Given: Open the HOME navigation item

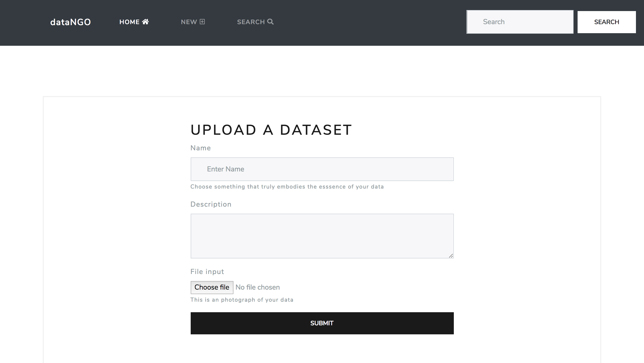Looking at the screenshot, I should pyautogui.click(x=129, y=22).
